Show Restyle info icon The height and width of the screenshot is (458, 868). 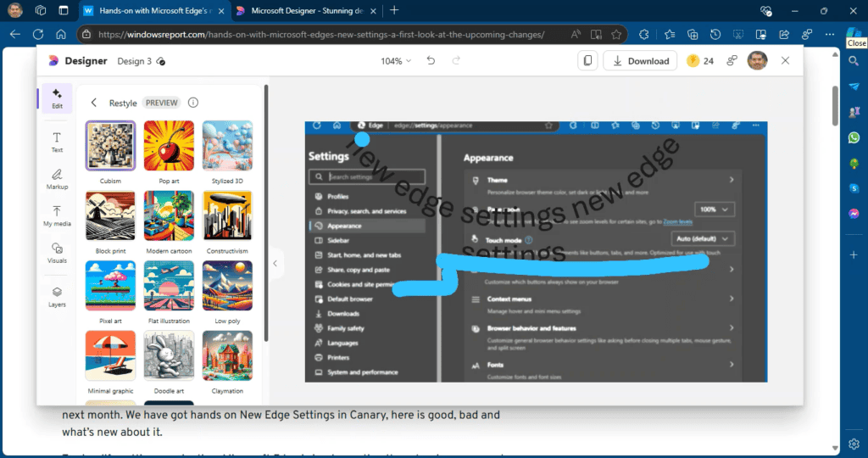click(193, 103)
